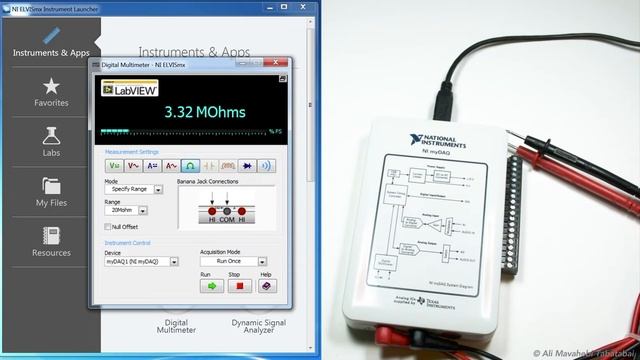
Task: Click the Specify Range mode field
Action: coord(129,189)
